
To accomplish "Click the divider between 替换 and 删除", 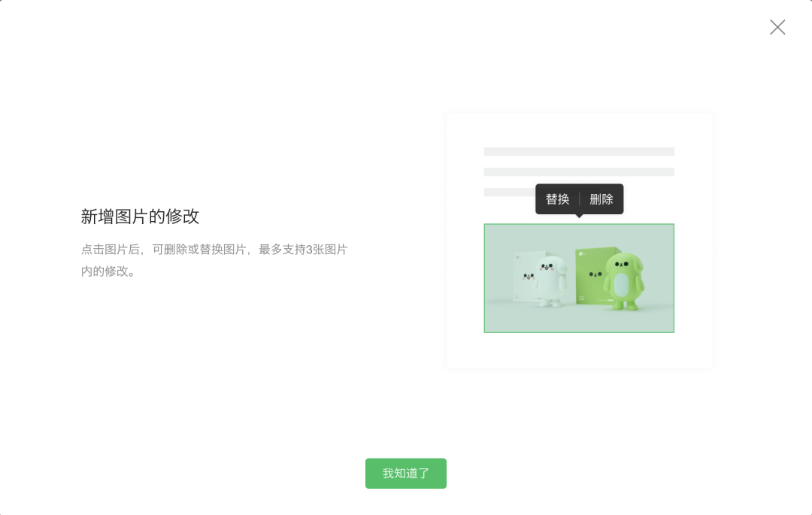I will 580,198.
